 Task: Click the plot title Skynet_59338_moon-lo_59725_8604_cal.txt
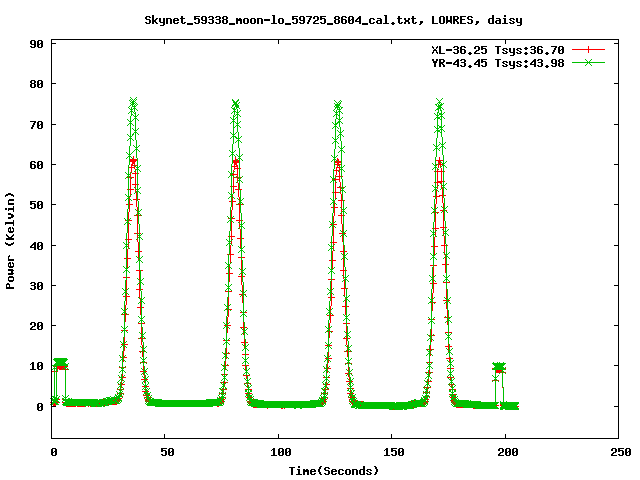(281, 20)
